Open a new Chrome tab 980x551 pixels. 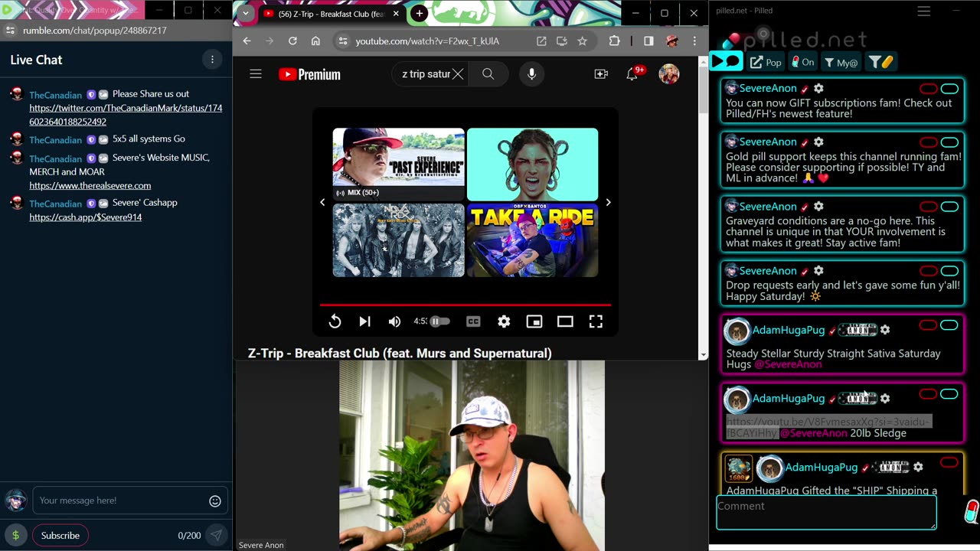(419, 14)
